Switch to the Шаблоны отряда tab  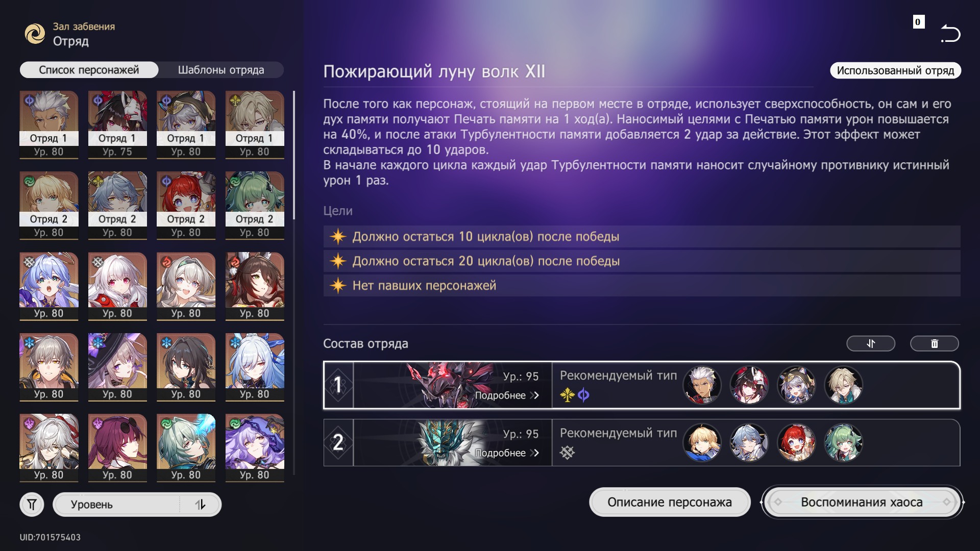click(x=221, y=70)
